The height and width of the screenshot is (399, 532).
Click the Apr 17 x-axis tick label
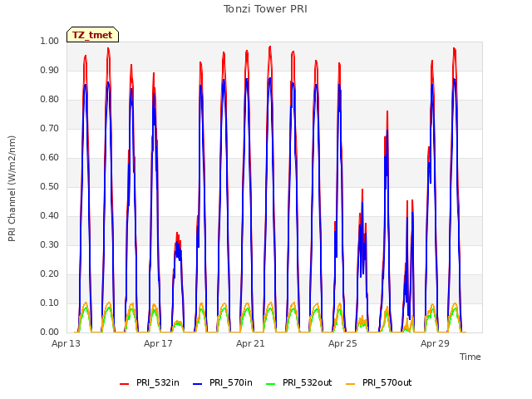pyautogui.click(x=158, y=343)
